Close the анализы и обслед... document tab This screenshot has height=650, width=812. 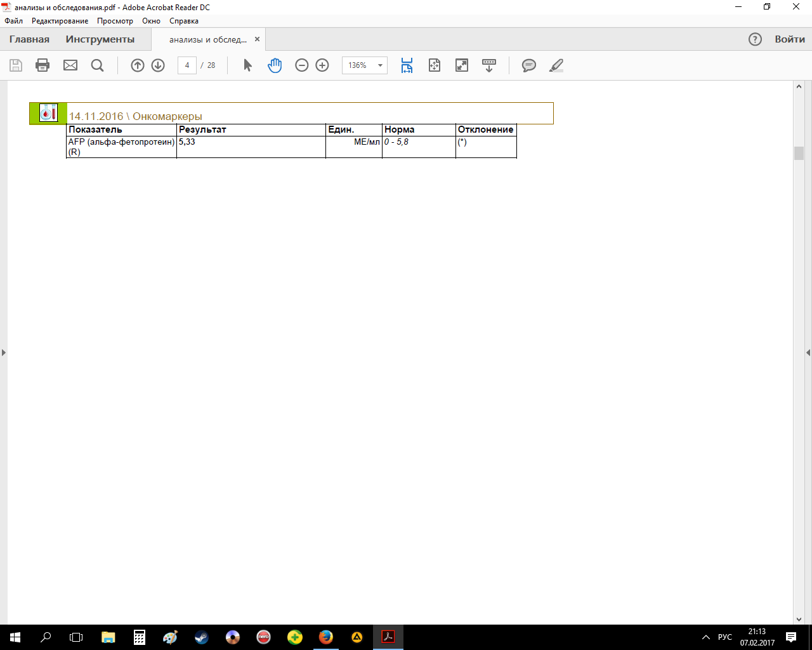pos(257,39)
